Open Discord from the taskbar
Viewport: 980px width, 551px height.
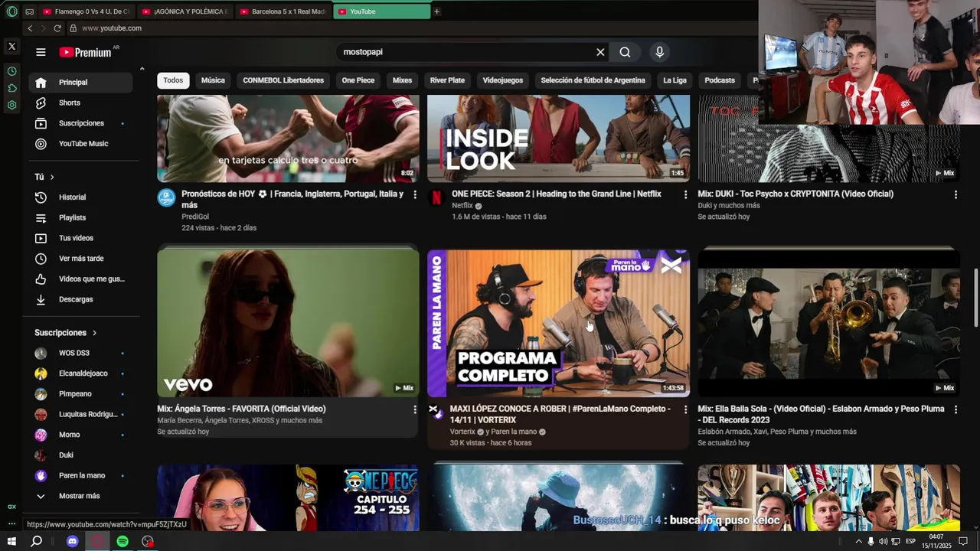(72, 541)
